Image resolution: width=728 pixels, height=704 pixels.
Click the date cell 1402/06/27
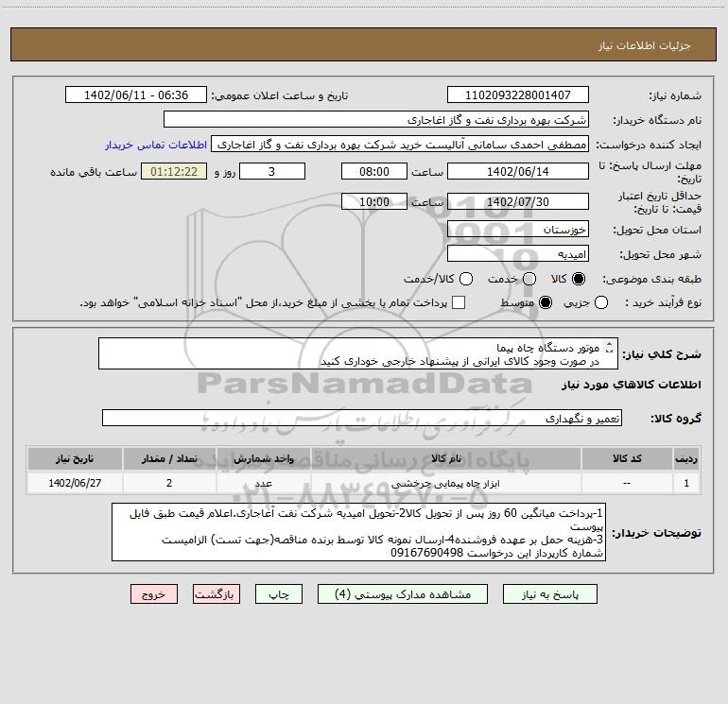click(75, 483)
